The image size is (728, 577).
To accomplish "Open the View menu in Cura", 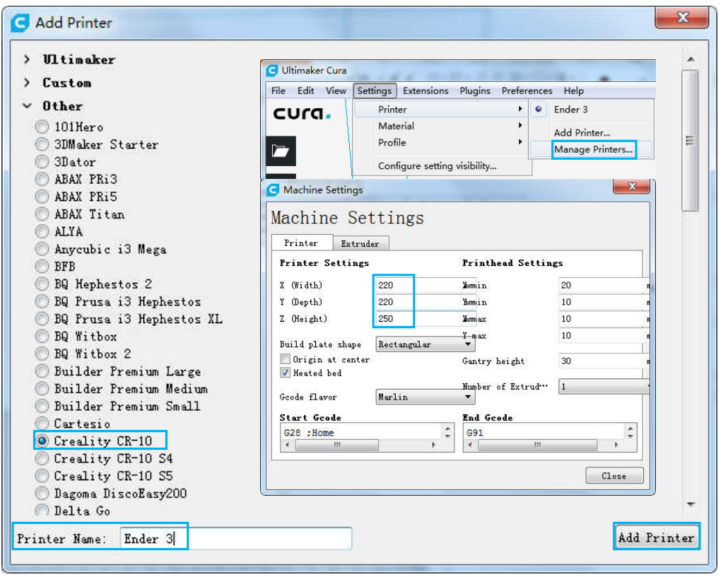I will pyautogui.click(x=336, y=91).
